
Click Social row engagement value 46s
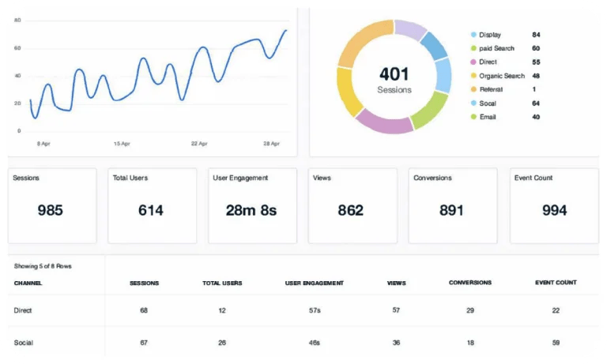point(315,343)
